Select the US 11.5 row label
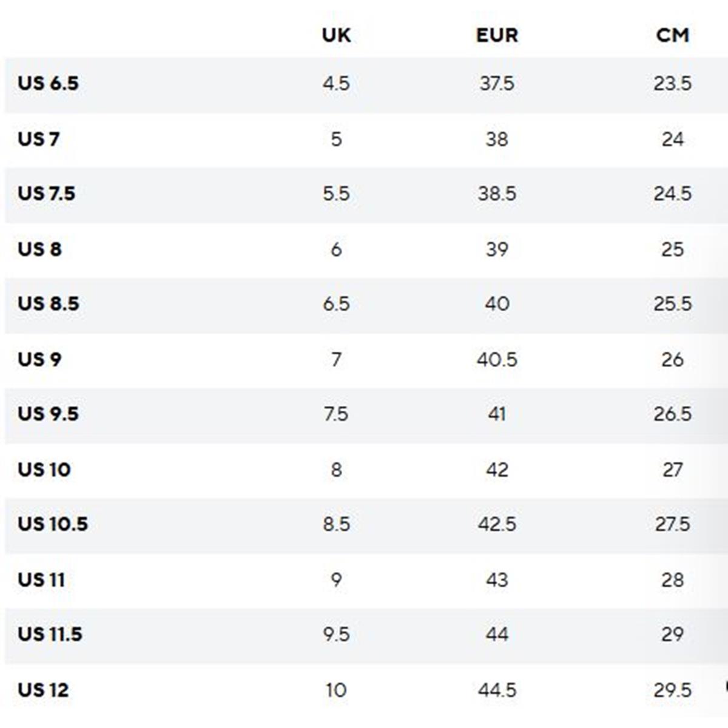The width and height of the screenshot is (728, 728). 50,634
